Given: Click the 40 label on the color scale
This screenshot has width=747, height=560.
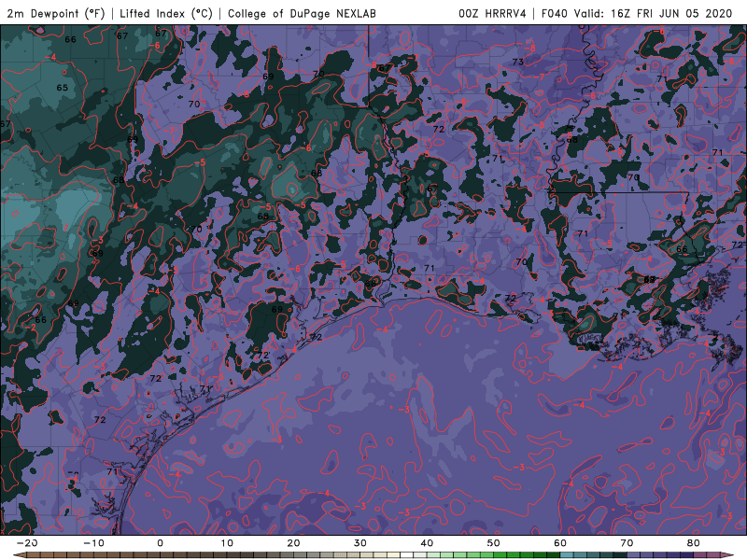Looking at the screenshot, I should pos(427,543).
